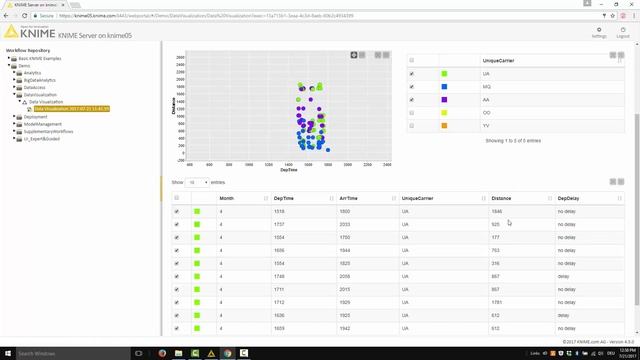
Task: Open Firefox from the taskbar
Action: coord(162,353)
